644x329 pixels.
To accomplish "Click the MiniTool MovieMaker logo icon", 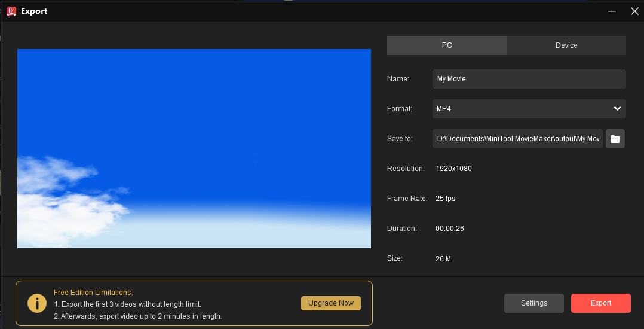I will click(x=11, y=11).
